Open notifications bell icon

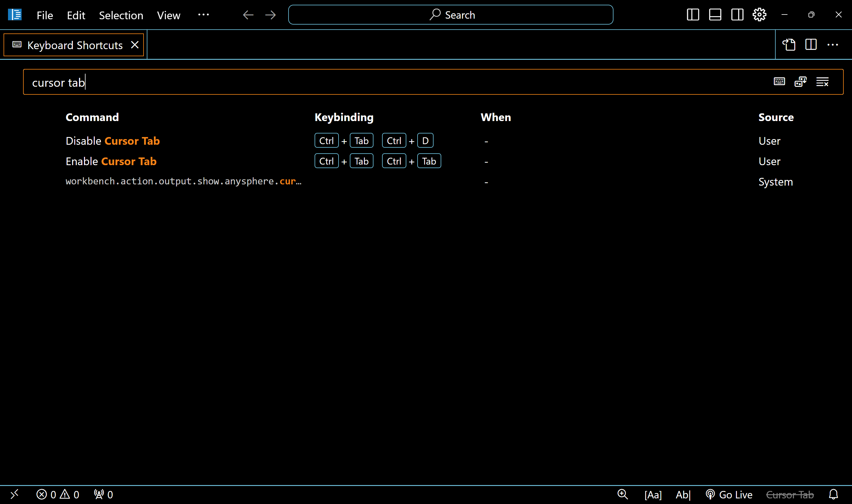[834, 495]
